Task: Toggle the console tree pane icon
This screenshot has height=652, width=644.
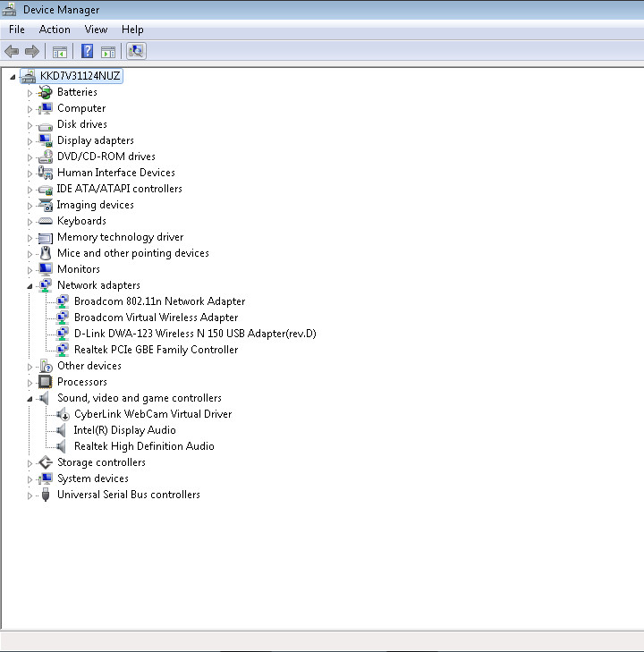Action: pyautogui.click(x=60, y=52)
